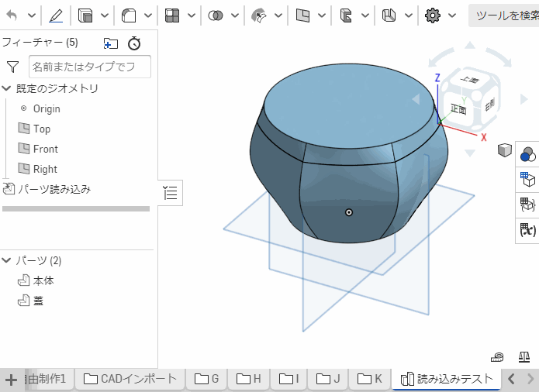Click the filter funnel icon

click(x=13, y=67)
